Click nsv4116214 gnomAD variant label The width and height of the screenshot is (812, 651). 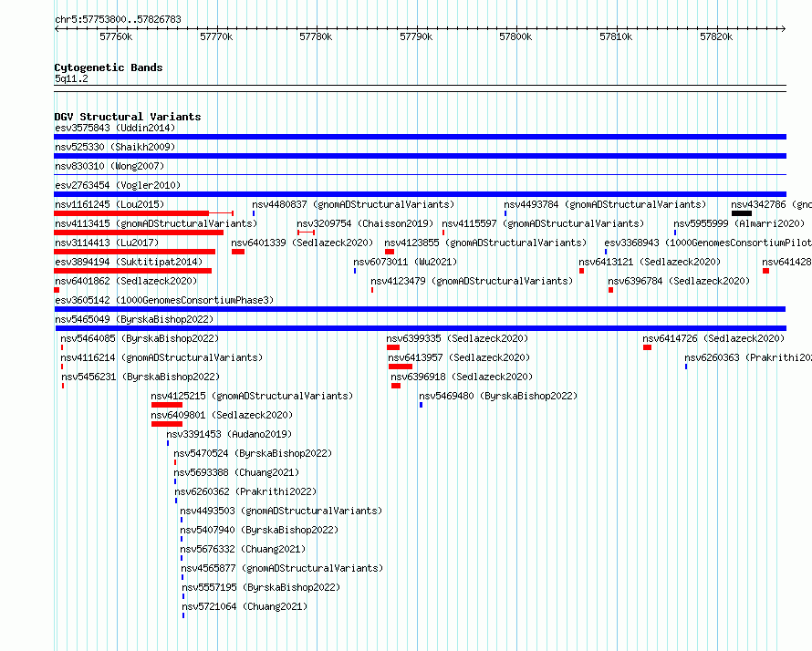coord(161,357)
